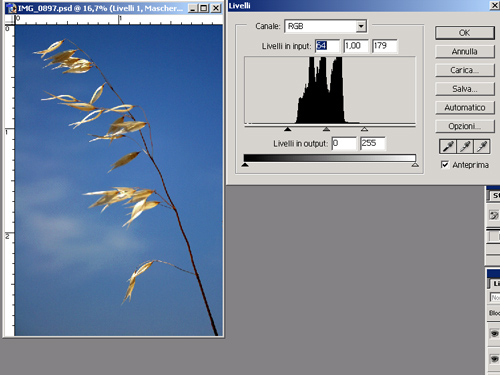
Task: Open the Canale RGB dropdown
Action: [x=361, y=26]
